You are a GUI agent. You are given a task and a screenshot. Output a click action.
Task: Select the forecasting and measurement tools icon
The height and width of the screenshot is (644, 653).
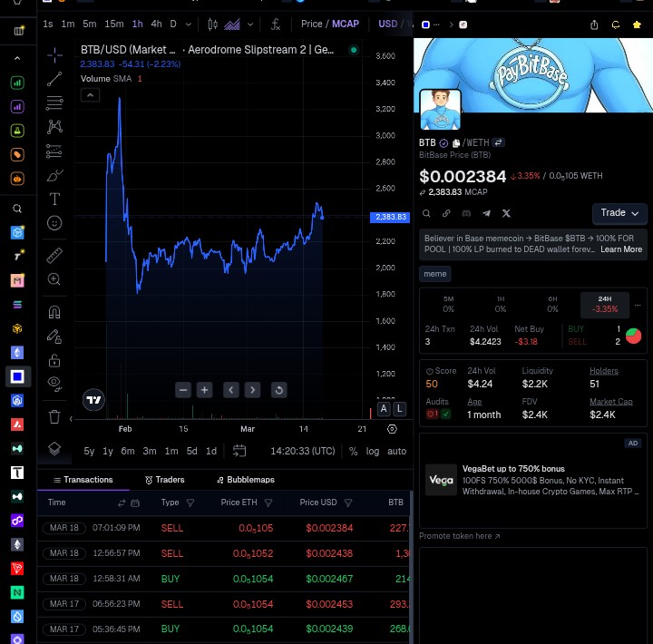point(54,151)
